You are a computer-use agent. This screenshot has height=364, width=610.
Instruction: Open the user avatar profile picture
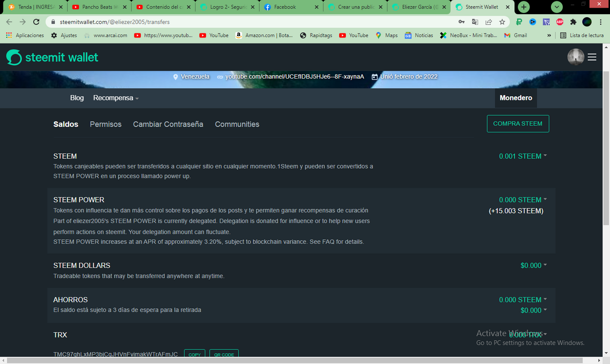[576, 57]
